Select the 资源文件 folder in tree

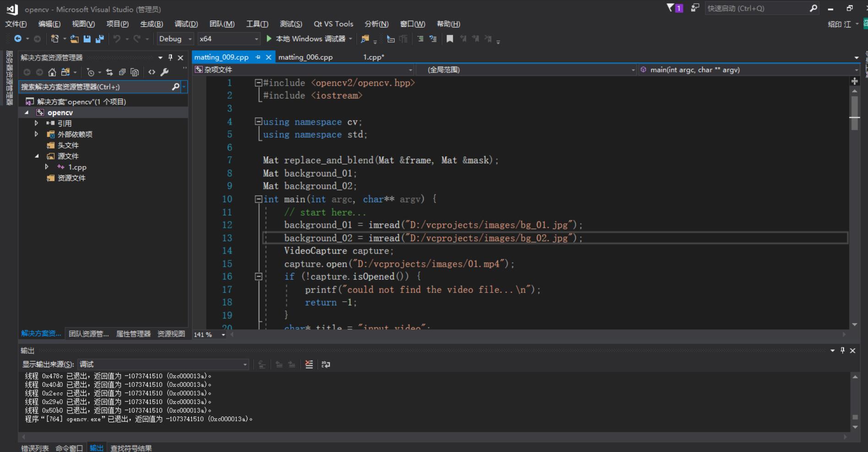(x=71, y=178)
